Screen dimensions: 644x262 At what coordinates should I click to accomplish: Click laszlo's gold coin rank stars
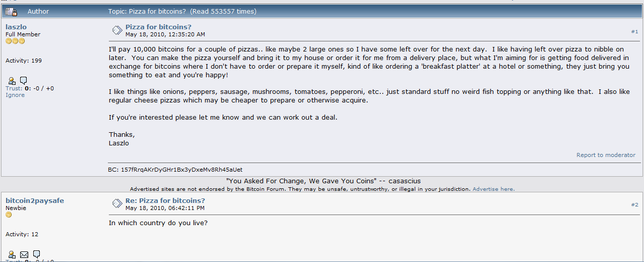coord(15,41)
